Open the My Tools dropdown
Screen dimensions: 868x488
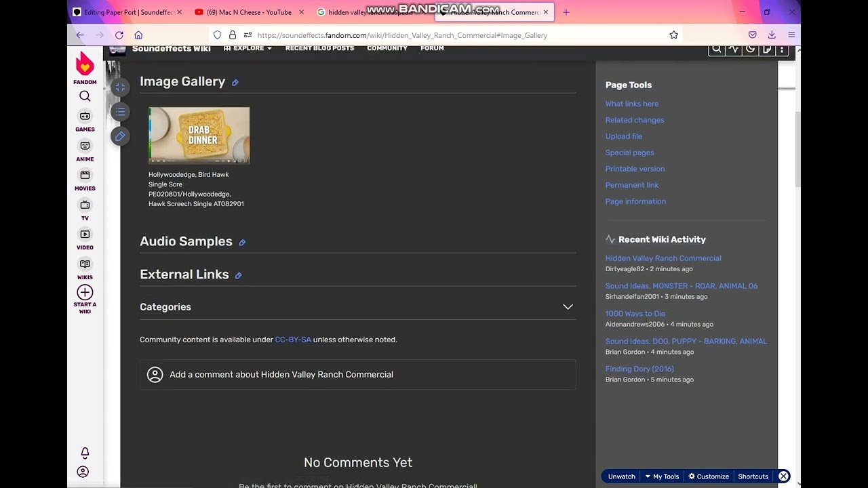(662, 476)
